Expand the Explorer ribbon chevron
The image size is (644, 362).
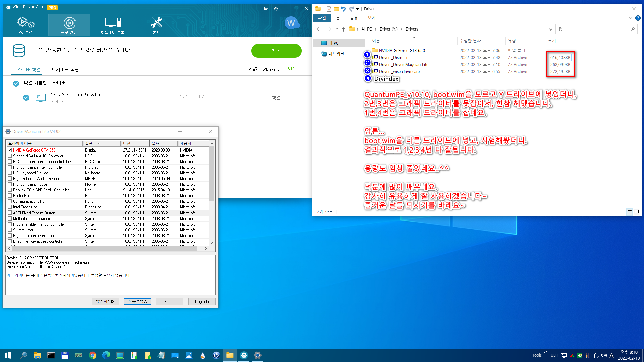(x=630, y=18)
